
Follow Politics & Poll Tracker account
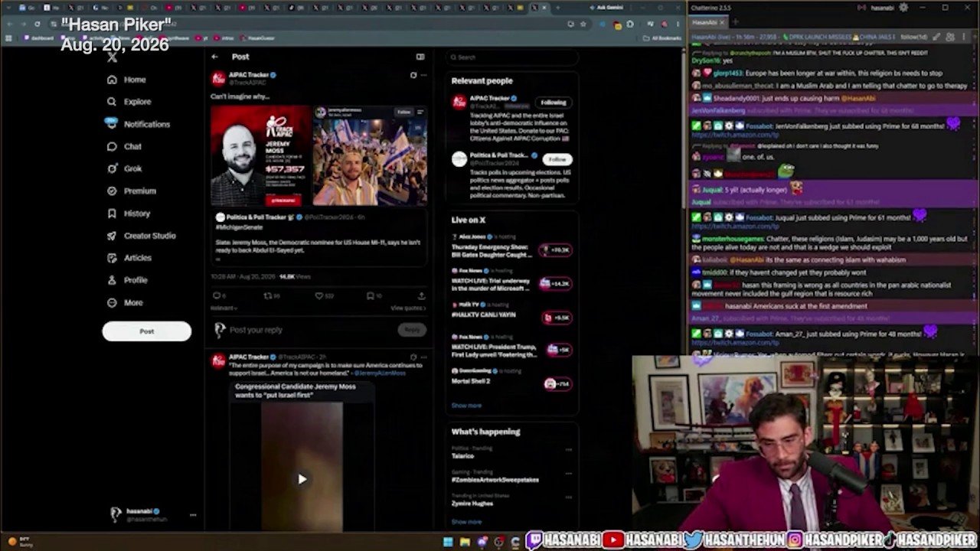557,159
